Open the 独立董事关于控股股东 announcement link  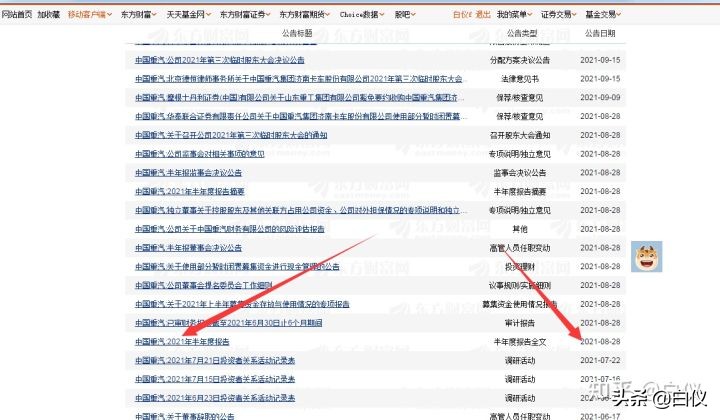click(301, 210)
